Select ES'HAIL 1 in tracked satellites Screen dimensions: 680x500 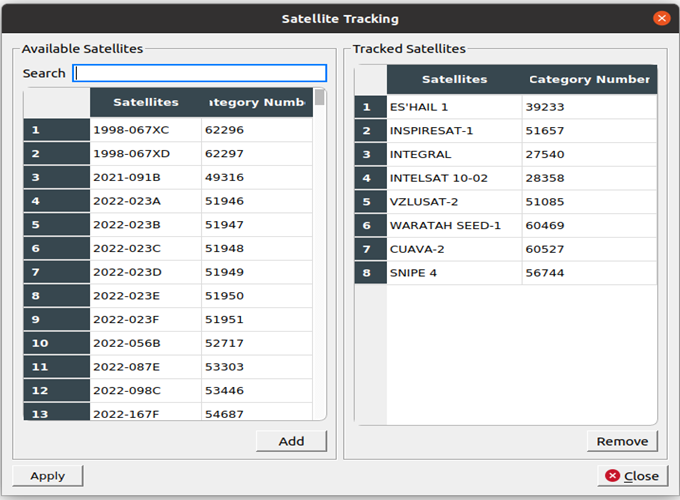[454, 107]
